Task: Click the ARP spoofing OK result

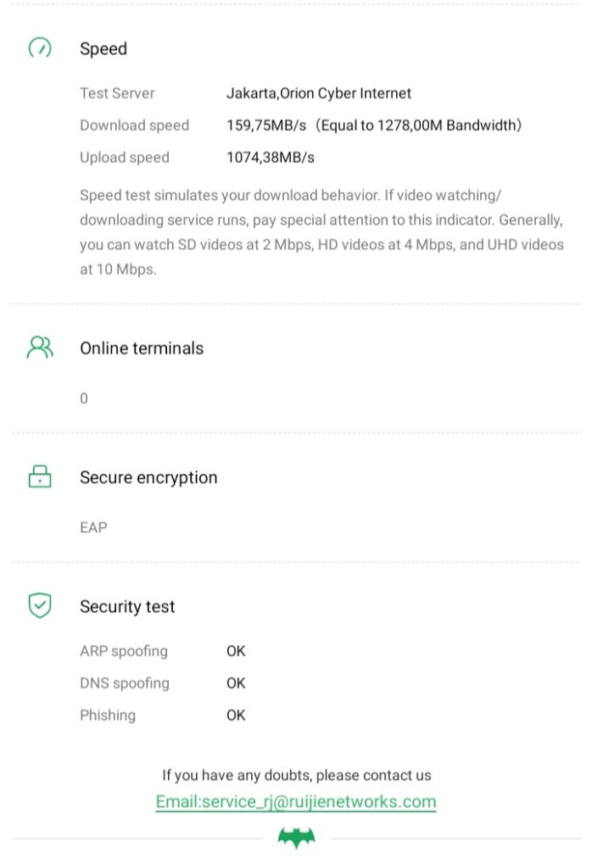Action: (236, 651)
